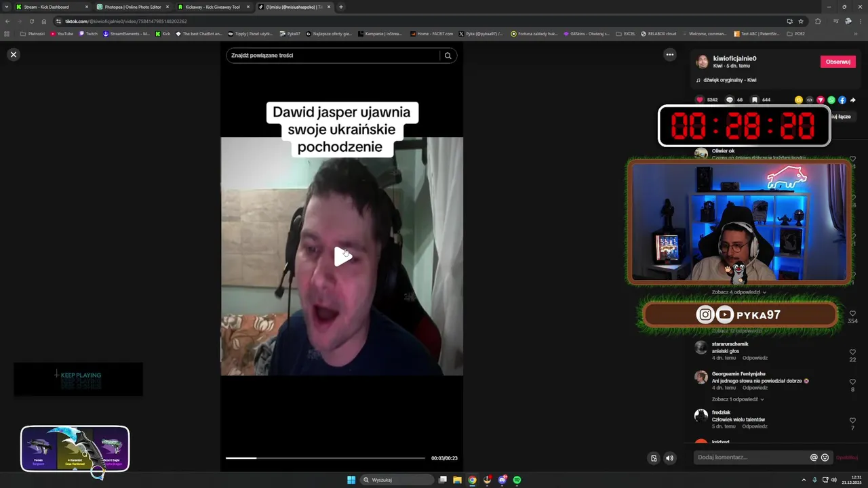This screenshot has width=868, height=488.
Task: Click the search magnifier in Znajdź powiązane treści
Action: pos(448,56)
